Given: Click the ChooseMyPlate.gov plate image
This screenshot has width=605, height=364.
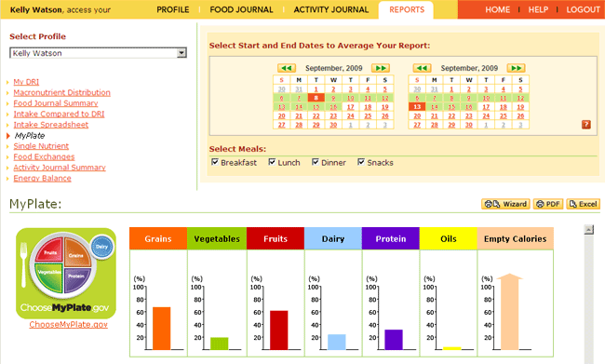Looking at the screenshot, I should (x=66, y=274).
